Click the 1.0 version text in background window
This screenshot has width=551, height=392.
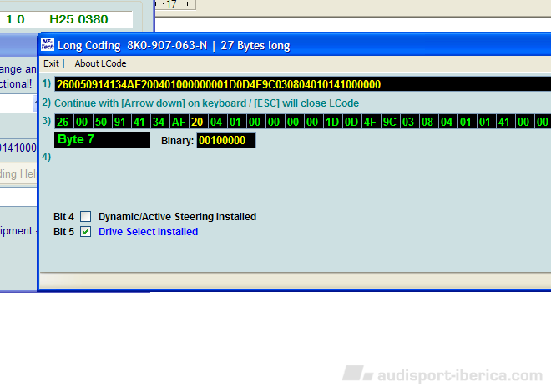click(16, 19)
